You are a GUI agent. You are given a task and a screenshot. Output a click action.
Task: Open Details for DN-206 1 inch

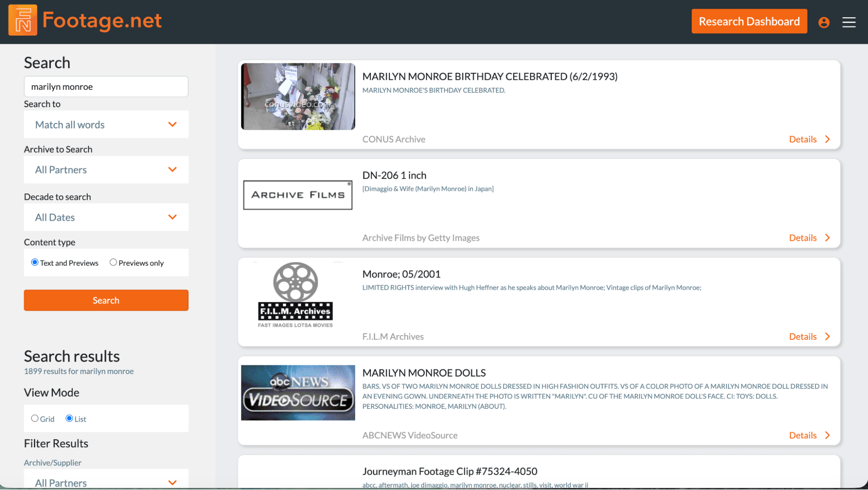pyautogui.click(x=803, y=238)
